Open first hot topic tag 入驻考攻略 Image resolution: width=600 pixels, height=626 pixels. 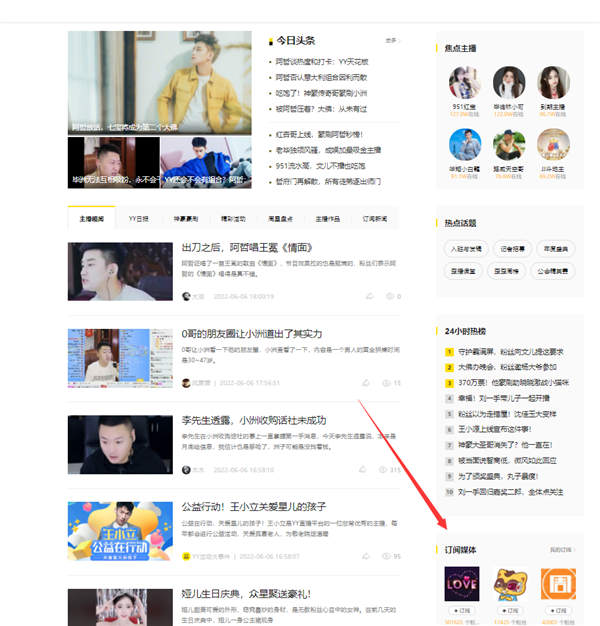466,249
